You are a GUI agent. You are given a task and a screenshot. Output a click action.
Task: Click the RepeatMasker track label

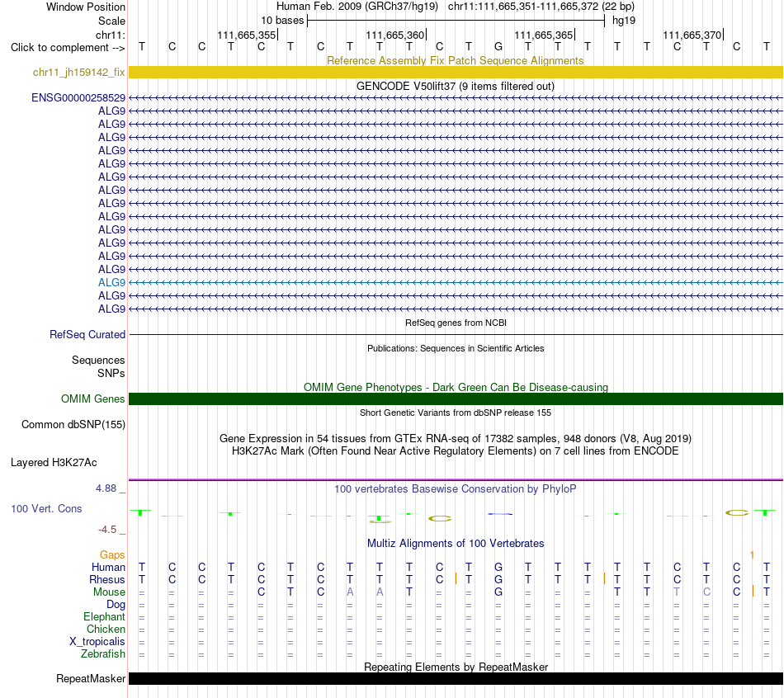(x=91, y=678)
